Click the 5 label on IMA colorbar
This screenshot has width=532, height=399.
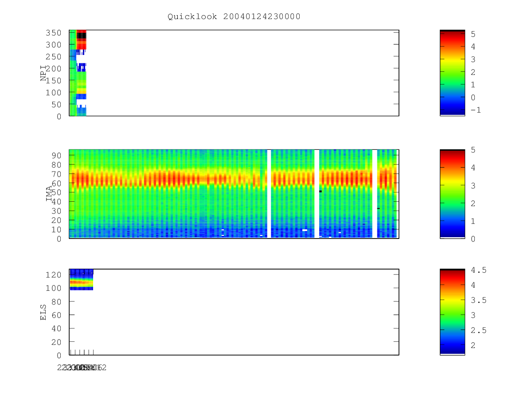click(x=473, y=150)
